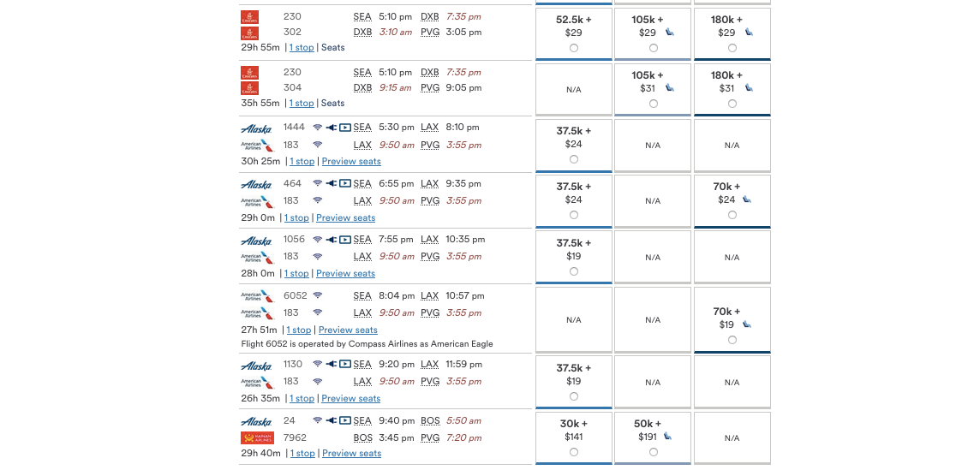
Task: Click the 1 stop link on the 29h 40m itinerary
Action: (302, 453)
